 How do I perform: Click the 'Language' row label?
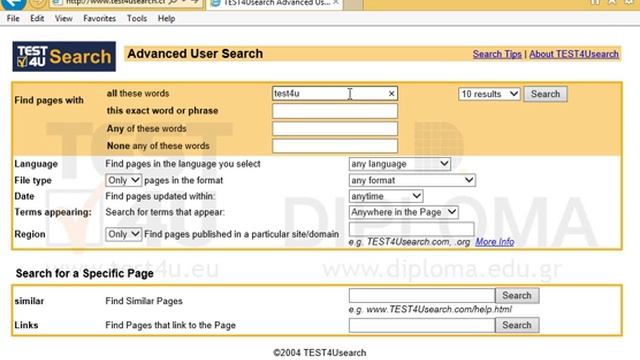pyautogui.click(x=36, y=164)
